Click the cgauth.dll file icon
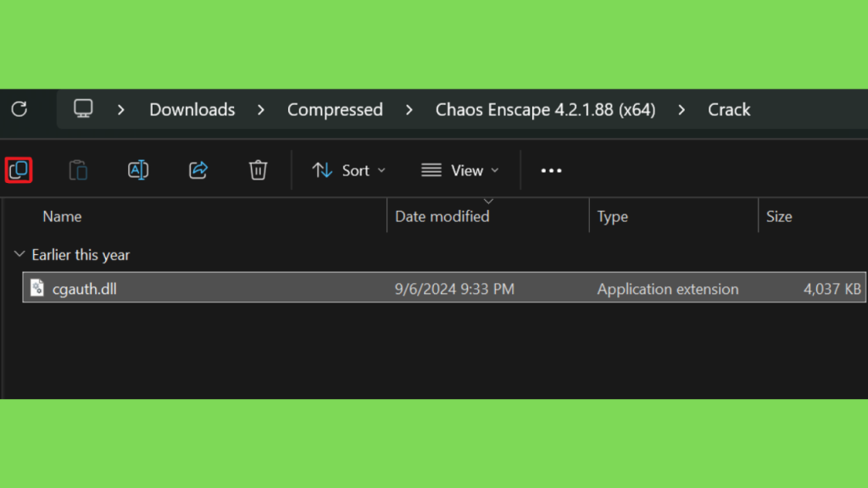868x488 pixels. coord(37,288)
